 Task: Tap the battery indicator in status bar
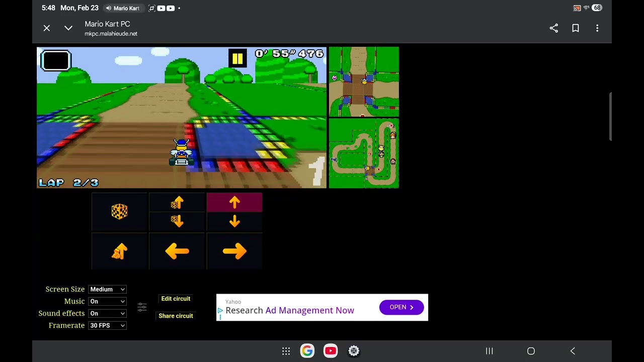[x=597, y=8]
